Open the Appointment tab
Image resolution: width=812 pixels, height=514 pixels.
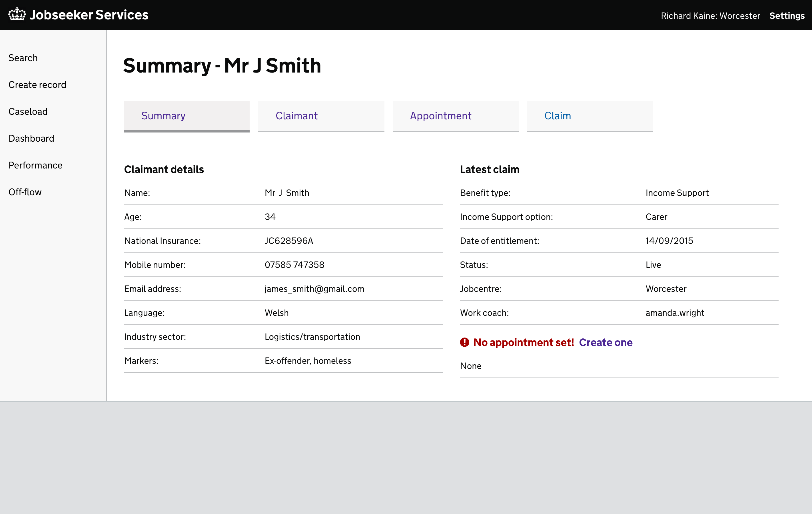tap(440, 116)
